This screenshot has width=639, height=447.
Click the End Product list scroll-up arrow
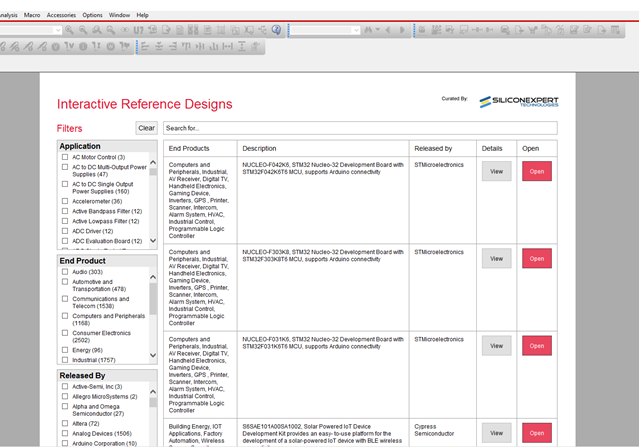(153, 277)
